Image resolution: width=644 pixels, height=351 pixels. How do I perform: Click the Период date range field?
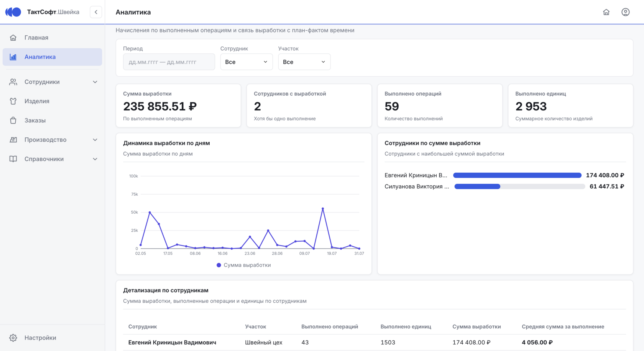169,62
